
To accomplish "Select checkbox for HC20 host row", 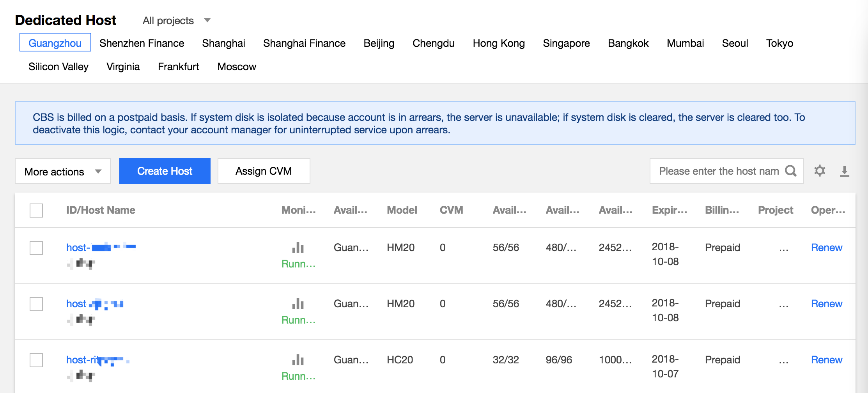I will click(36, 360).
